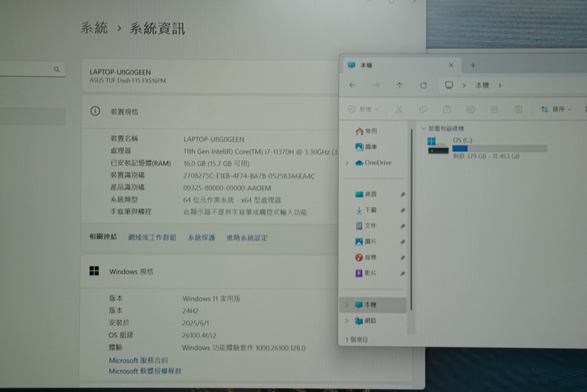
Task: Open 系統保護 link in Settings
Action: pyautogui.click(x=201, y=237)
